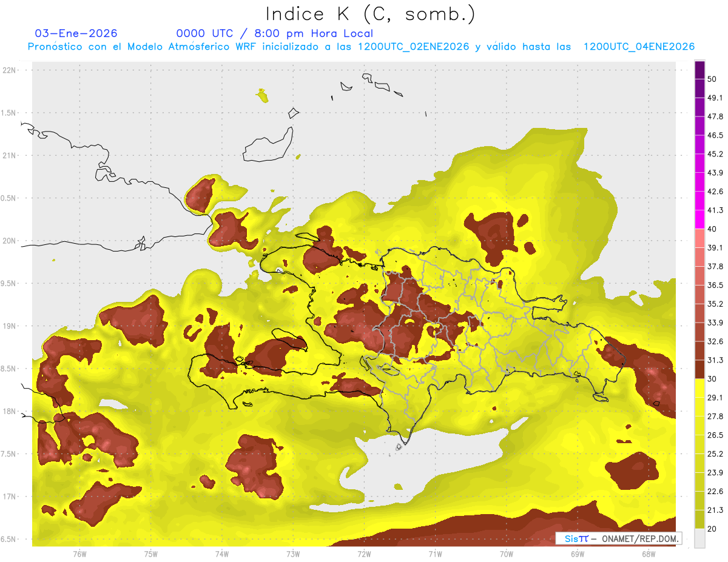This screenshot has height=562, width=728.
Task: Click the color scale value '21.3'
Action: coord(715,510)
